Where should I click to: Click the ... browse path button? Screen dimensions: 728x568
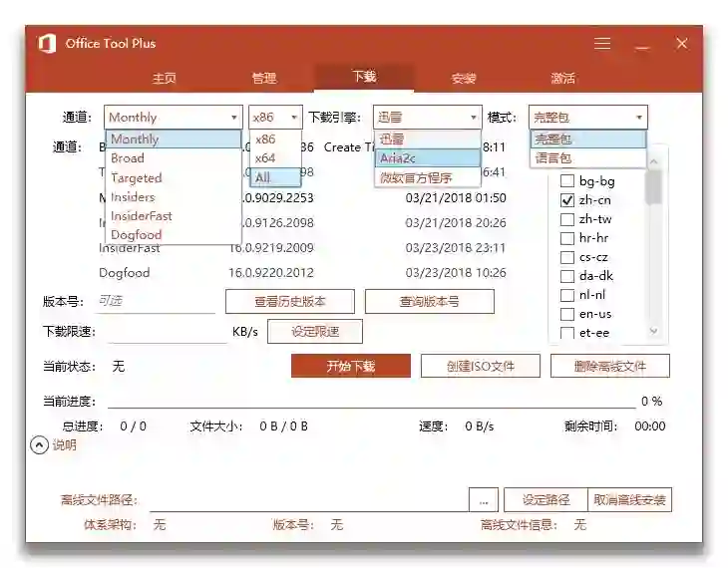pyautogui.click(x=484, y=500)
